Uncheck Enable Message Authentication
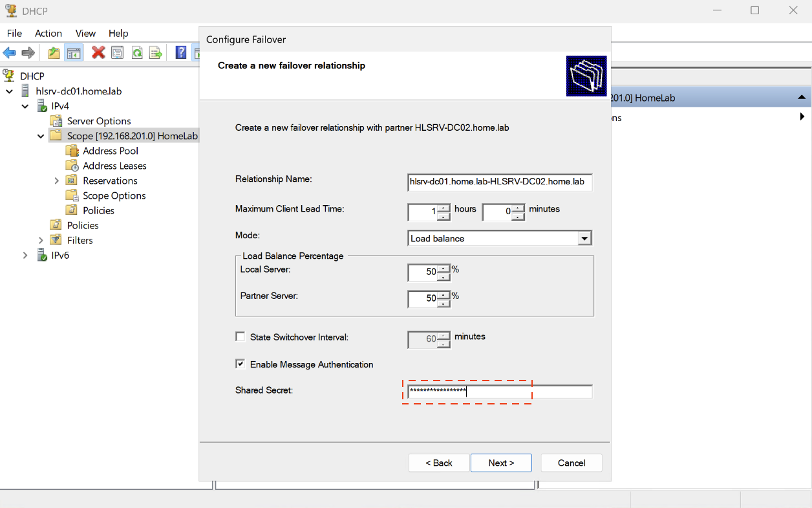Screen dimensions: 812x508 point(240,364)
